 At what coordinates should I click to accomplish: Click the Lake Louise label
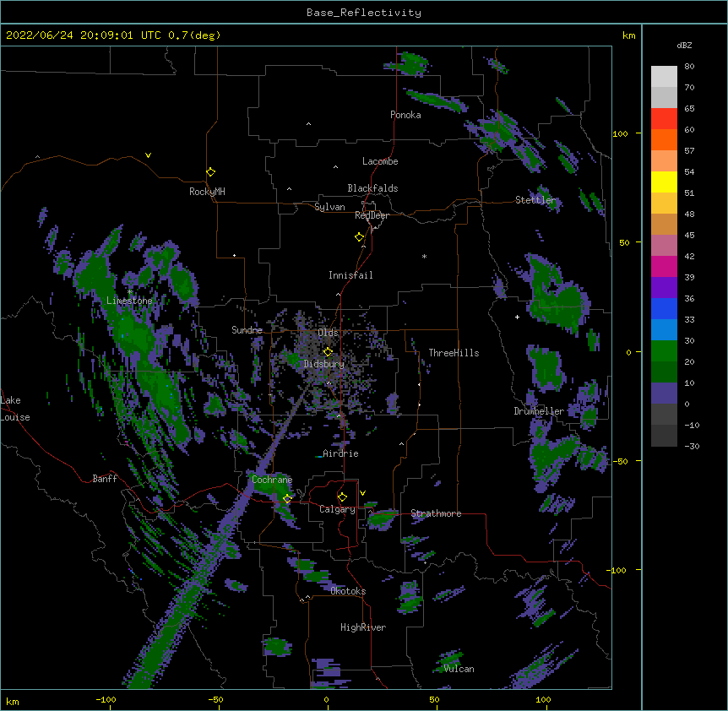[15, 409]
